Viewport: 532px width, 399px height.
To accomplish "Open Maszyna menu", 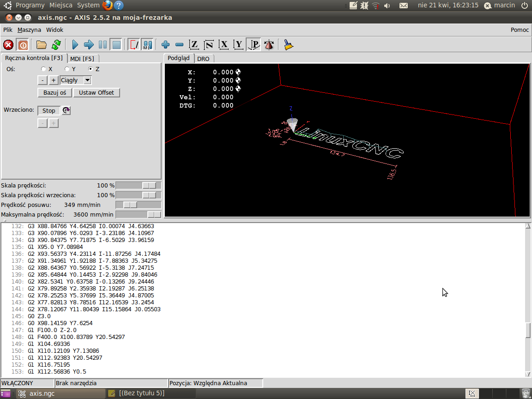I will tap(29, 30).
